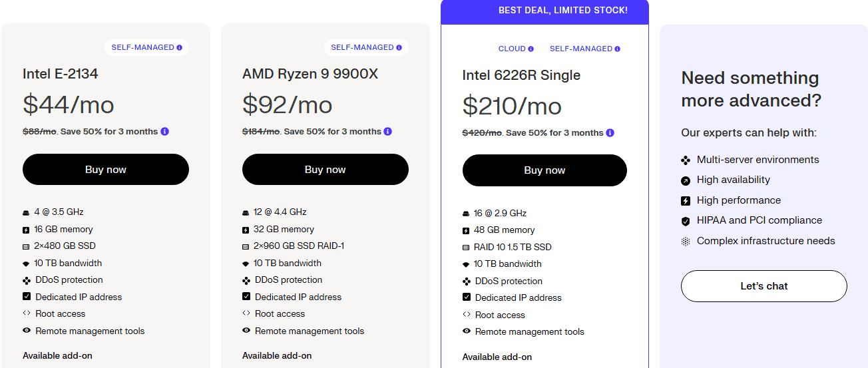Click the HIPAA and PCI compliance shield icon
868x368 pixels.
[x=686, y=221]
